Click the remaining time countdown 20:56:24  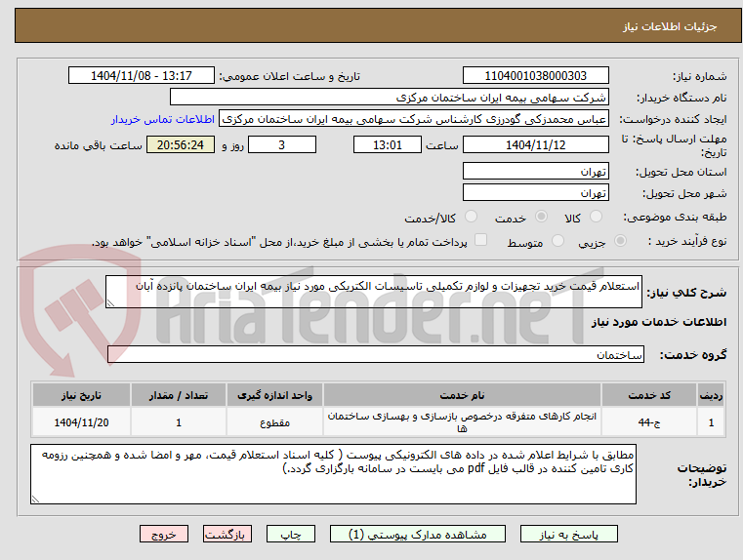pos(181,144)
